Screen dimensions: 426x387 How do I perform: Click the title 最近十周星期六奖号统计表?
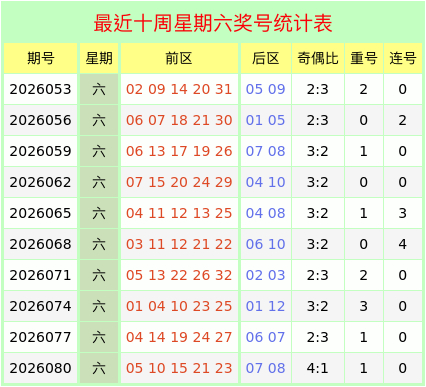[x=213, y=23]
